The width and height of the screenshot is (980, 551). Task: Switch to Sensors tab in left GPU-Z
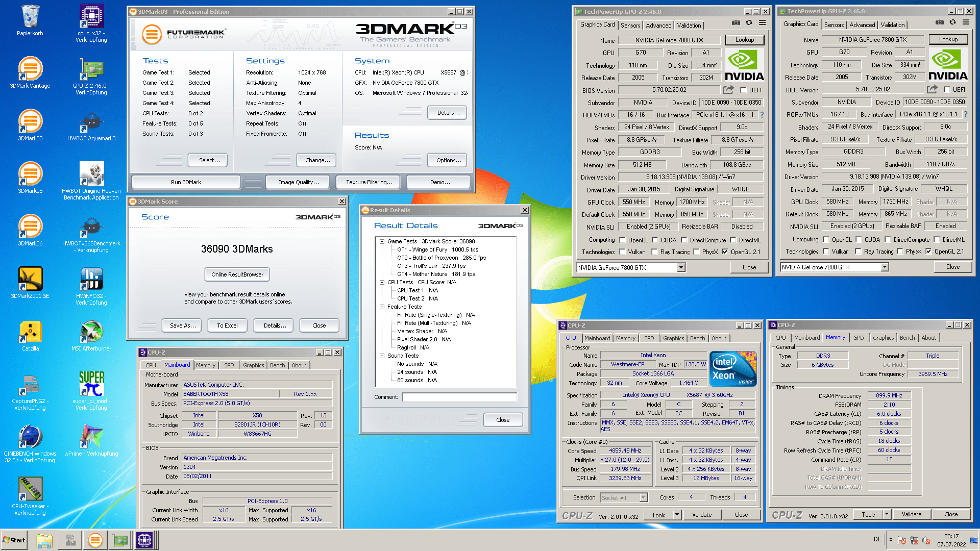click(630, 25)
